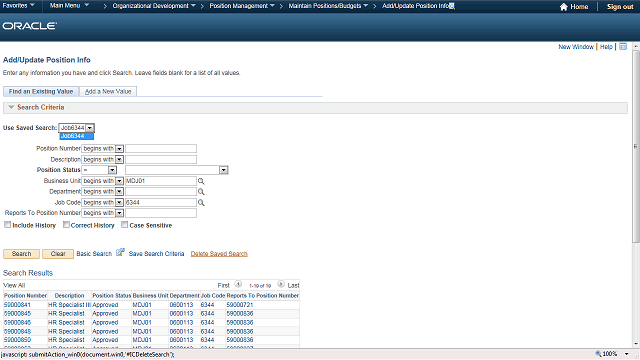Switch to Basic Search link

pos(94,254)
